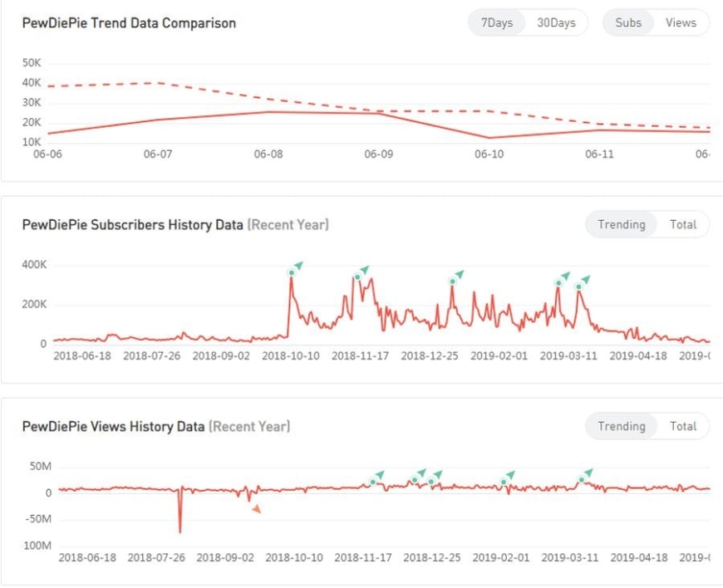Image resolution: width=723 pixels, height=588 pixels.
Task: Click the green peak marker near 2018-10-10 on Subscribers chart
Action: point(292,272)
